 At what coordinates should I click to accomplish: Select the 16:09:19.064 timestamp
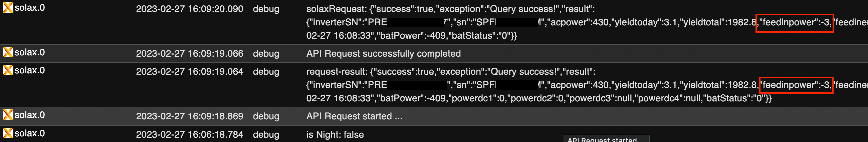click(x=189, y=72)
